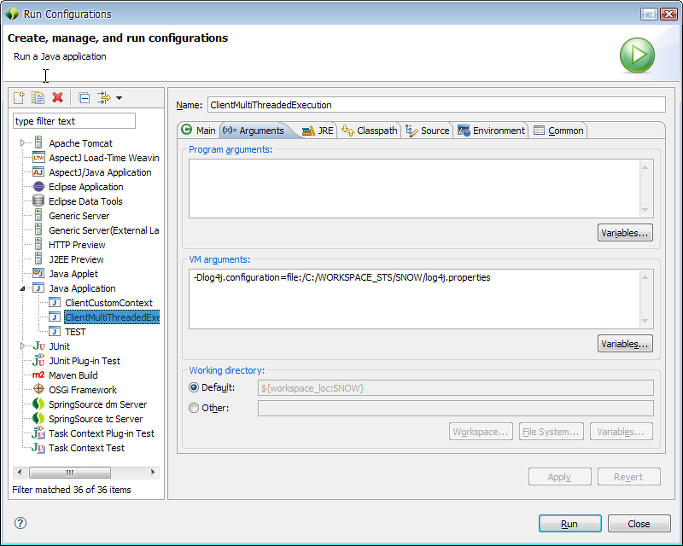The width and height of the screenshot is (683, 546).
Task: Click Duplicate launch configuration icon
Action: pos(38,97)
